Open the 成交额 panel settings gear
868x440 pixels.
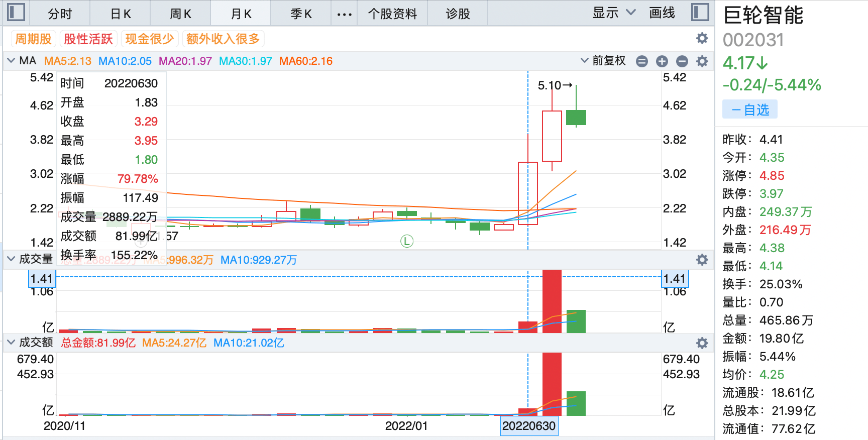pyautogui.click(x=702, y=343)
